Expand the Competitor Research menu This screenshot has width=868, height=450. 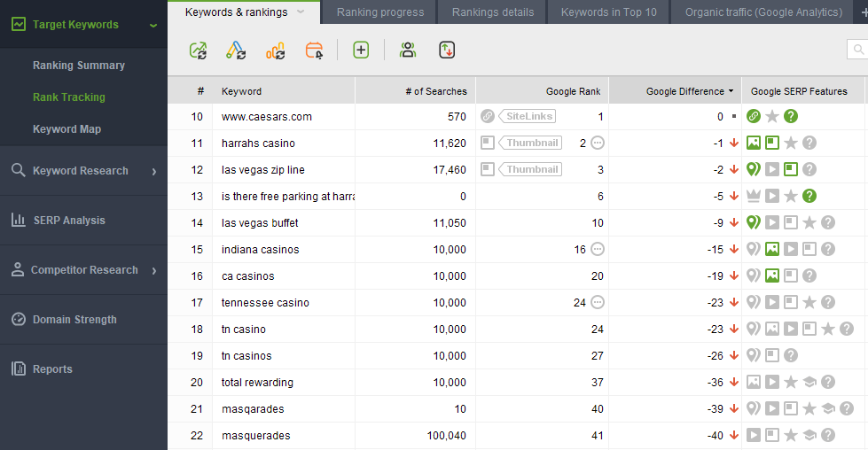click(154, 270)
